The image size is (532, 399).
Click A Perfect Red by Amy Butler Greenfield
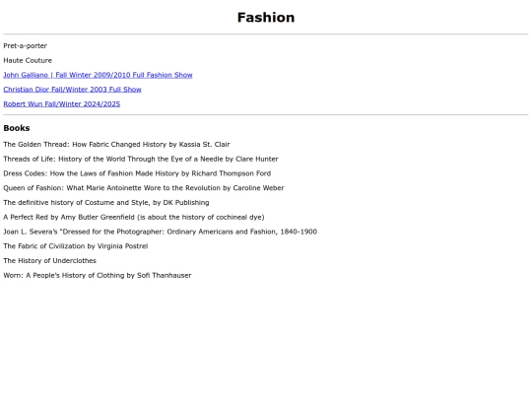[134, 217]
